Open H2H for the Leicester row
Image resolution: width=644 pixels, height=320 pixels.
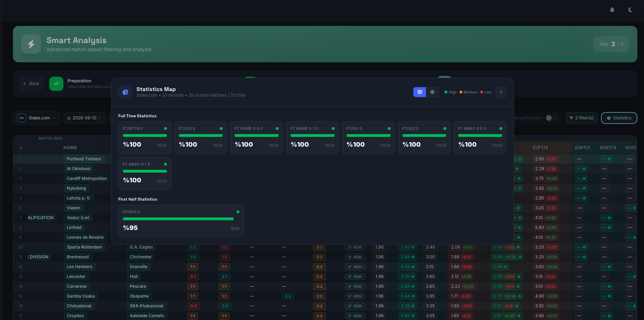pyautogui.click(x=355, y=277)
